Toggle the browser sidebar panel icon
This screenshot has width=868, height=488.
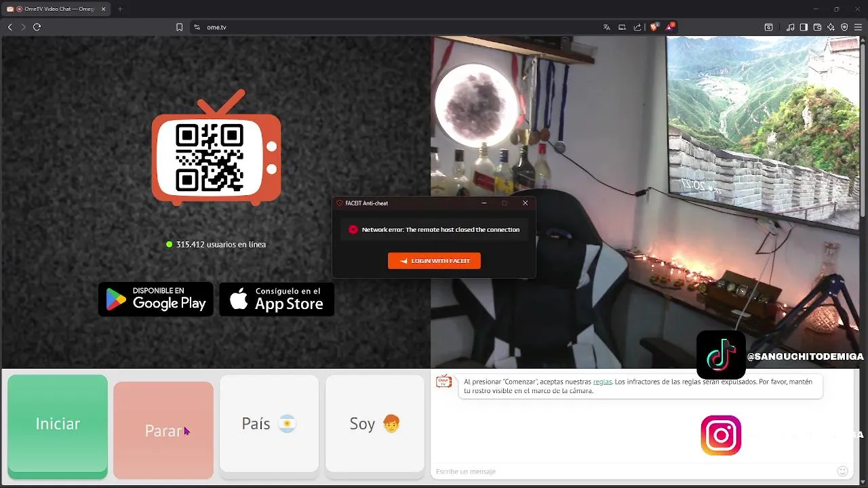point(804,27)
